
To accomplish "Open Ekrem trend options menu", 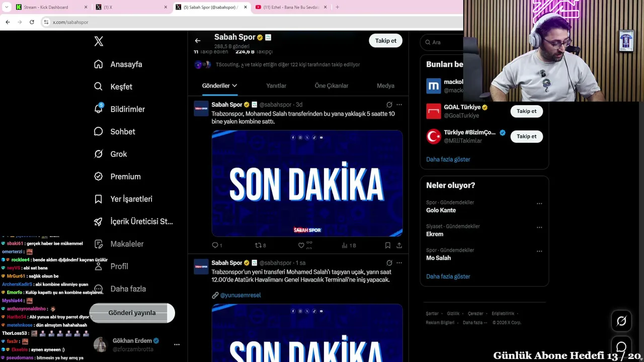I will point(539,227).
